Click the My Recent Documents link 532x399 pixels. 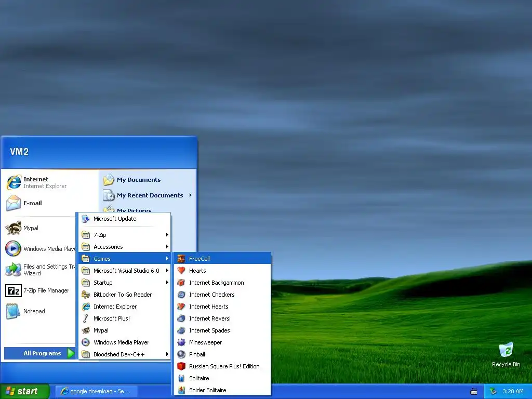(150, 195)
